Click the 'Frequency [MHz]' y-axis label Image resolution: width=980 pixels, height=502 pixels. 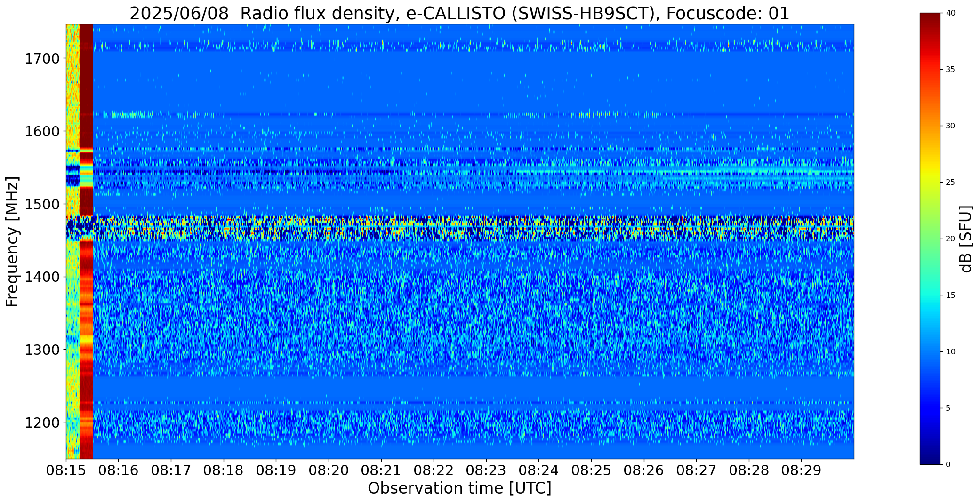[12, 242]
